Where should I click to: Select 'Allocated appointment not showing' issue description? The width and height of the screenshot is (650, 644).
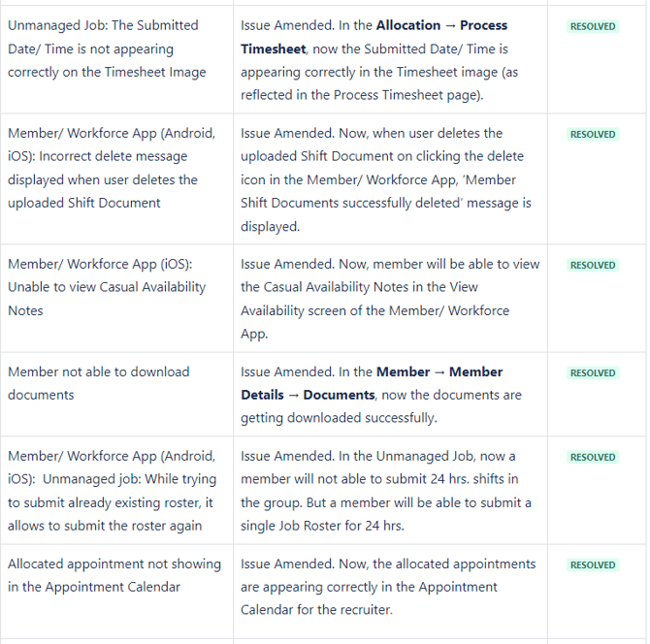click(x=114, y=575)
